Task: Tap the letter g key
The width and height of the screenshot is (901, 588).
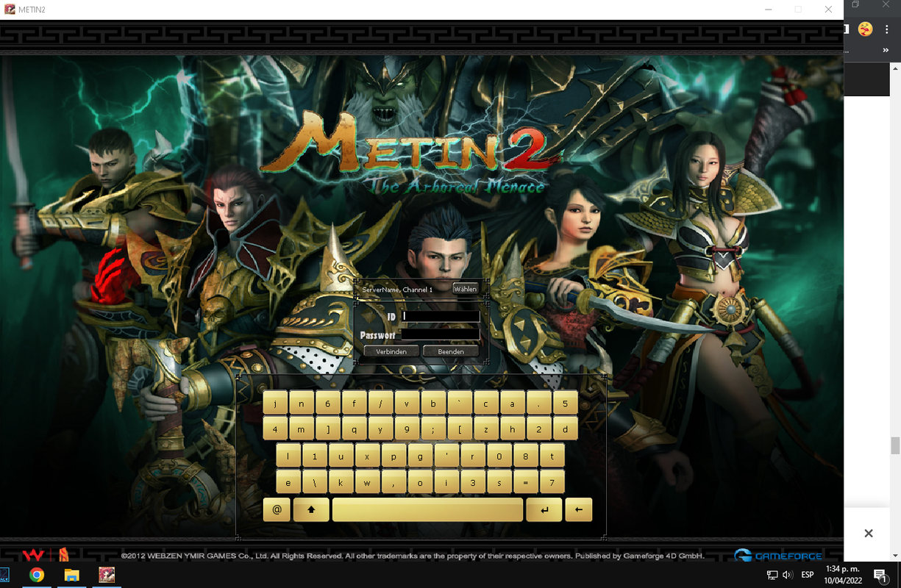Action: 420,456
